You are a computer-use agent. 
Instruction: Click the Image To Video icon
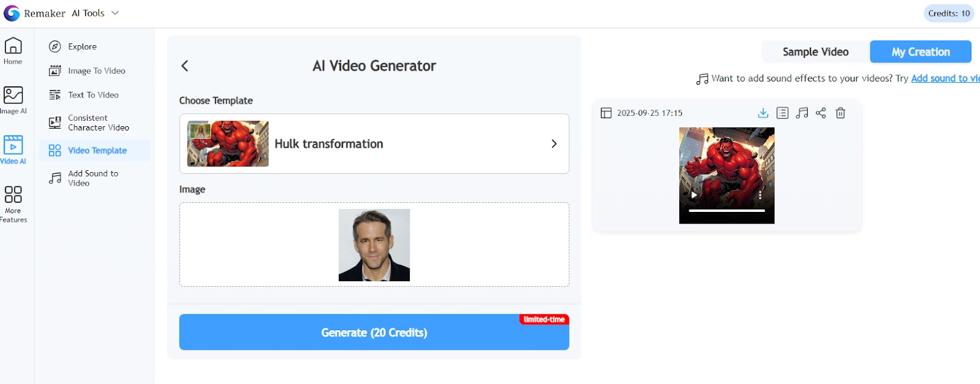[55, 71]
